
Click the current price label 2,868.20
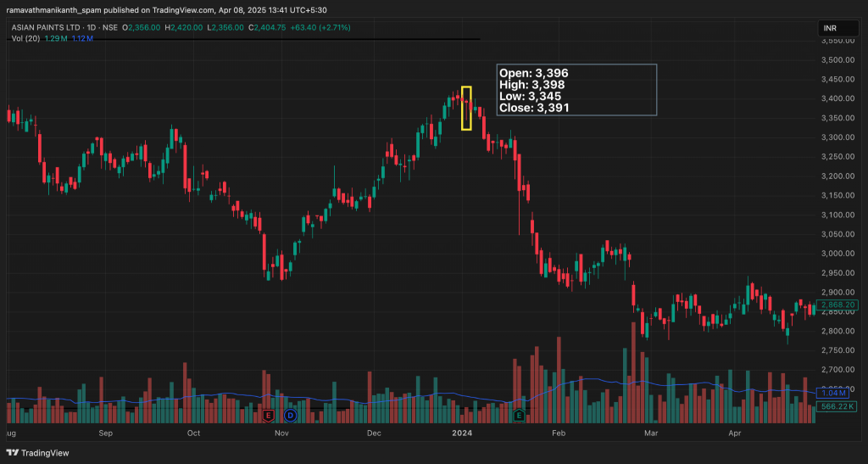coord(838,305)
